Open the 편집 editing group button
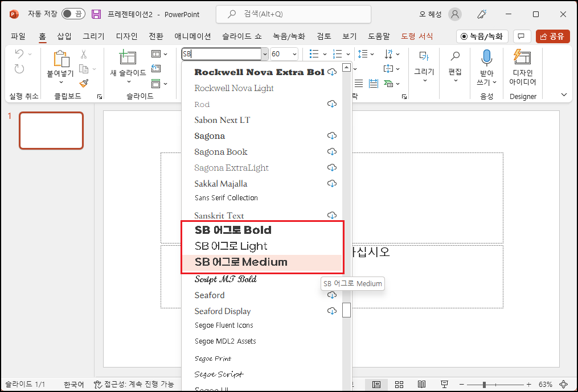The height and width of the screenshot is (392, 578). [x=455, y=67]
